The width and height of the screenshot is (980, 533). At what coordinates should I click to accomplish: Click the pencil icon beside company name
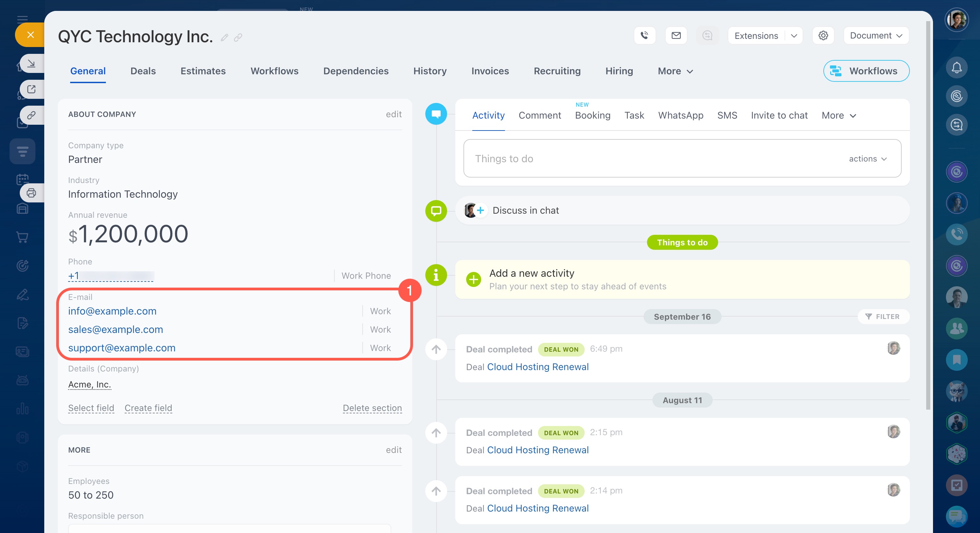[224, 37]
